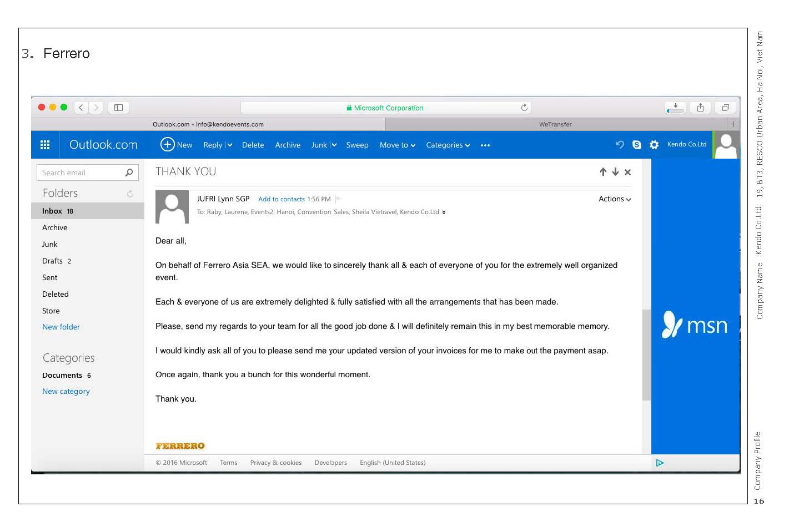Click the sender's avatar picture

tap(172, 207)
